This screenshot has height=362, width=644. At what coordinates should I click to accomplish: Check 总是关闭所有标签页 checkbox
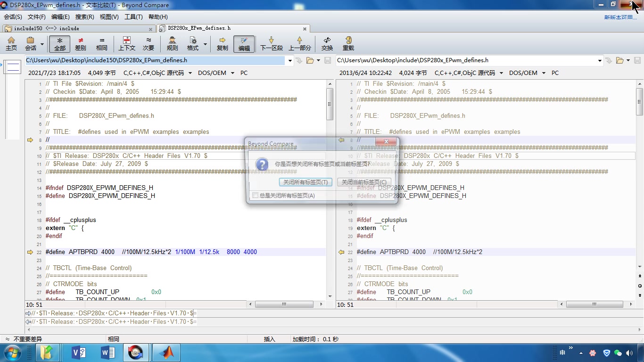tap(255, 195)
